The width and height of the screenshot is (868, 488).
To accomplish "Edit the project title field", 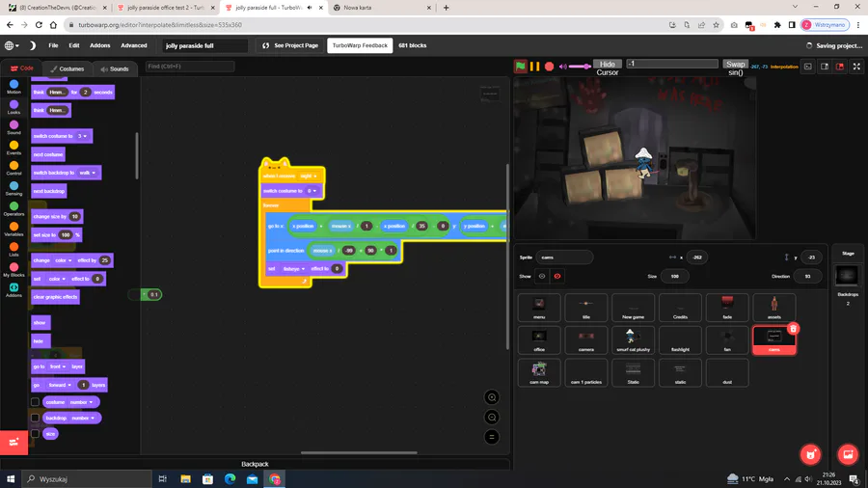I will click(x=204, y=45).
